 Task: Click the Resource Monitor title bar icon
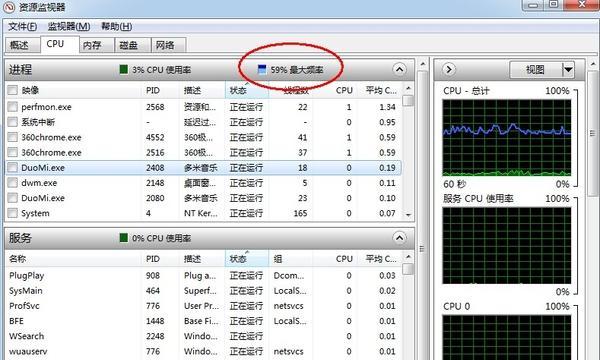click(8, 7)
